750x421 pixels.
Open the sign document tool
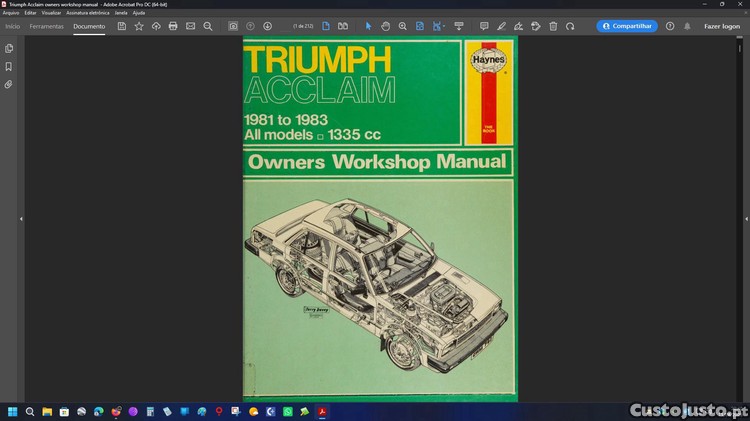click(x=518, y=26)
